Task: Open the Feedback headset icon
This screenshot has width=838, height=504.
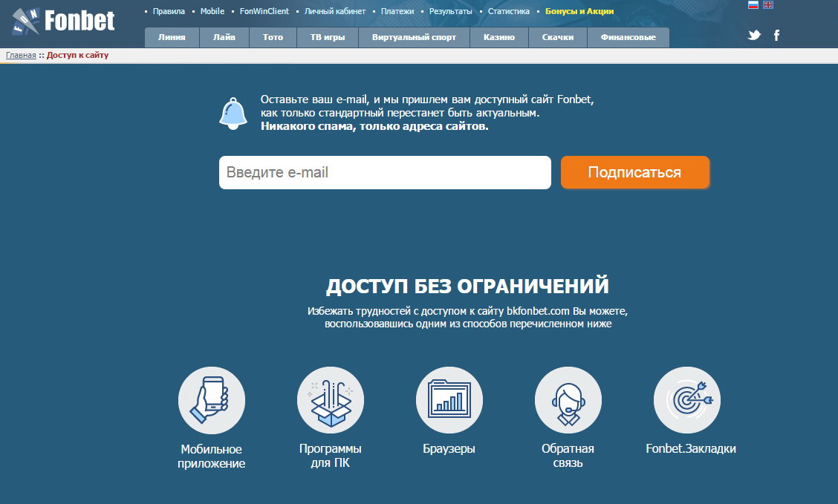Action: point(568,400)
